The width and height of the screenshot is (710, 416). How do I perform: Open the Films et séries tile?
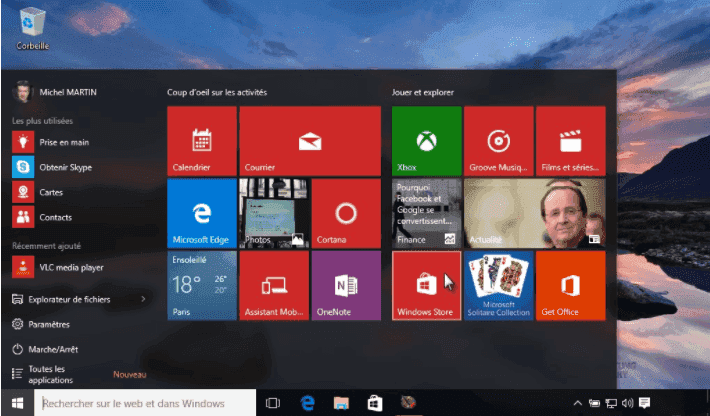[571, 141]
